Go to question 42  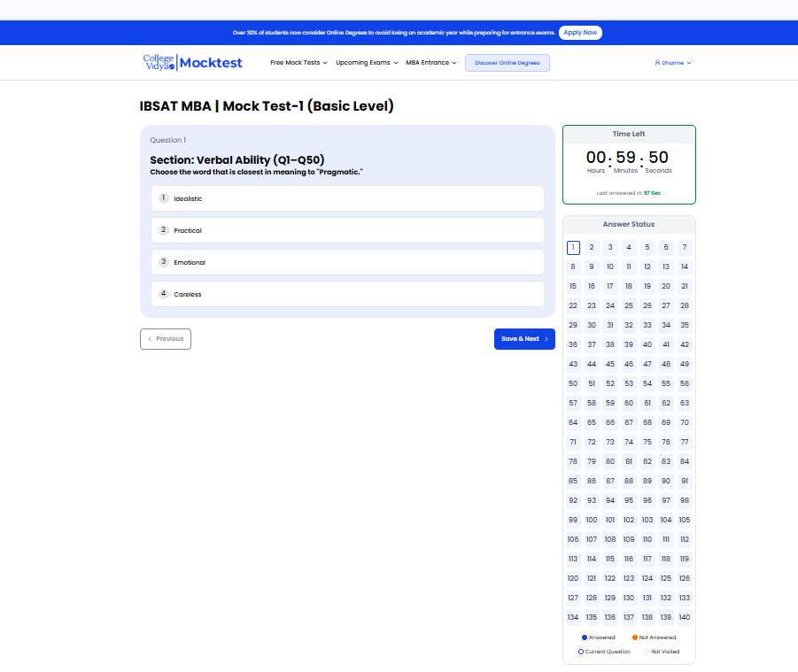[x=685, y=345]
